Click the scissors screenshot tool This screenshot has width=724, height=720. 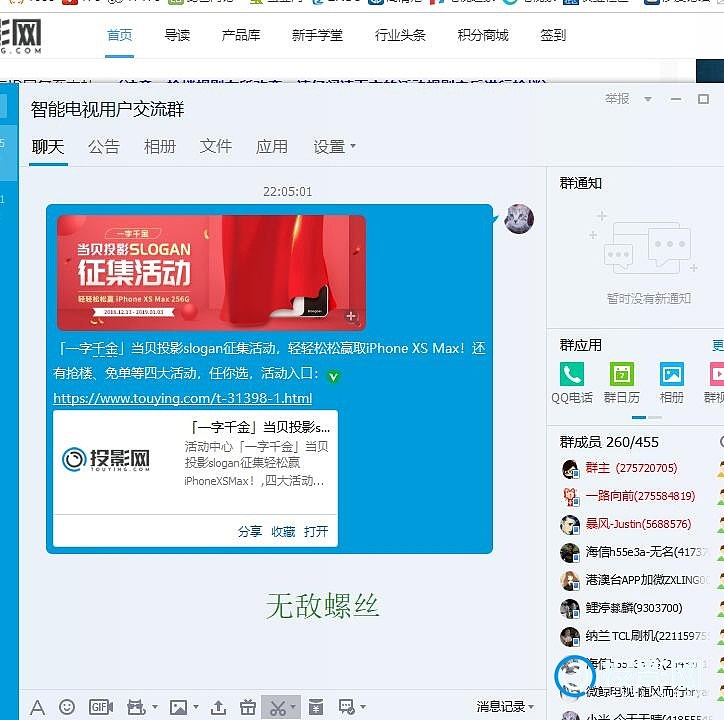pos(278,707)
